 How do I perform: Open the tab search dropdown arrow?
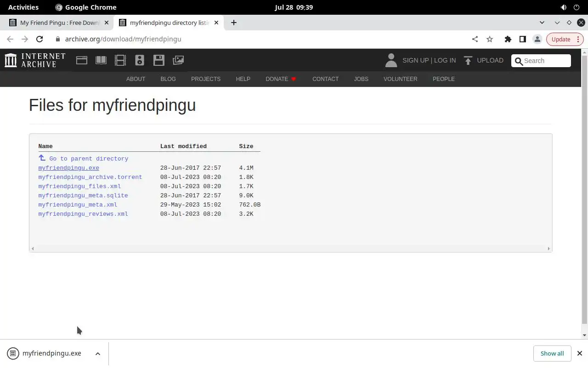tap(542, 23)
